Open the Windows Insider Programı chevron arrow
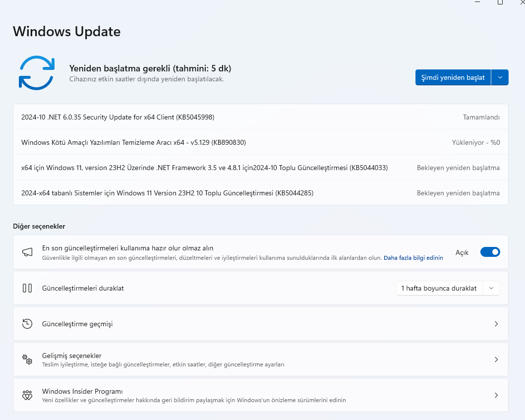525x420 pixels. coord(496,395)
